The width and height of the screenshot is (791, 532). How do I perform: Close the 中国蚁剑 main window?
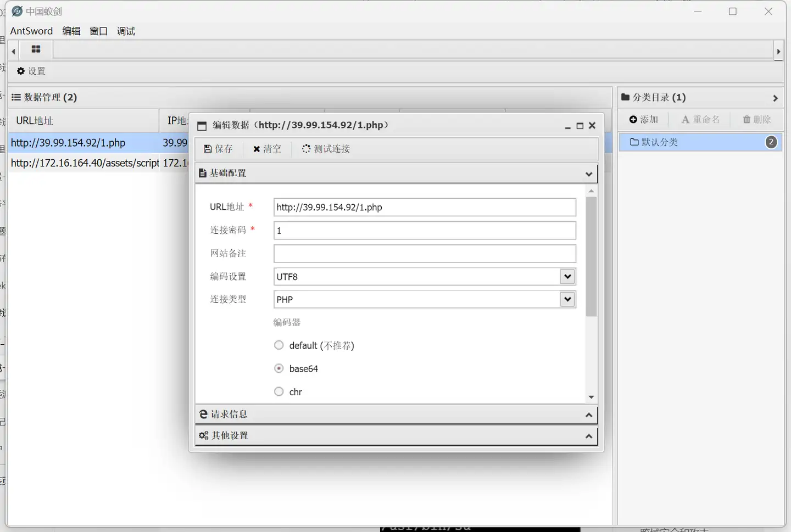(x=768, y=12)
